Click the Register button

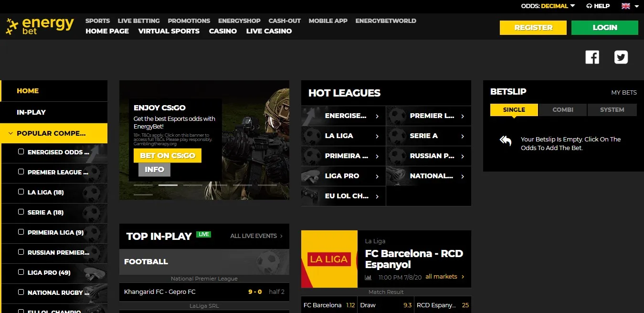coord(533,28)
